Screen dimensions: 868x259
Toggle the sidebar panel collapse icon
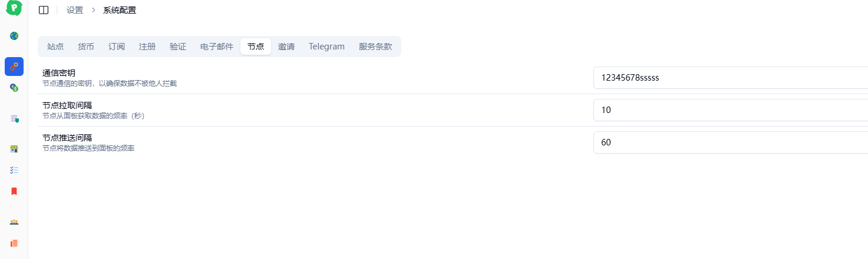44,10
